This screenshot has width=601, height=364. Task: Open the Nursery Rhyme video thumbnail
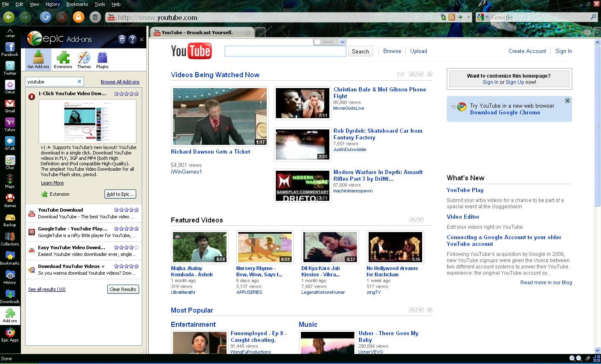(x=265, y=247)
